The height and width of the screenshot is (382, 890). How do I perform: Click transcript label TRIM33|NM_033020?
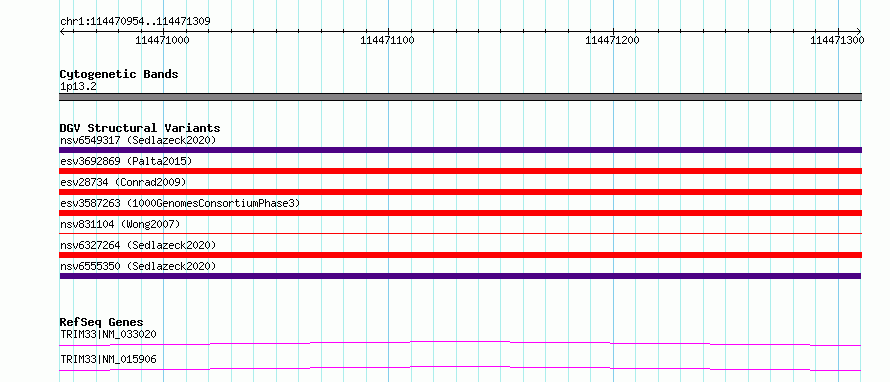pyautogui.click(x=108, y=334)
